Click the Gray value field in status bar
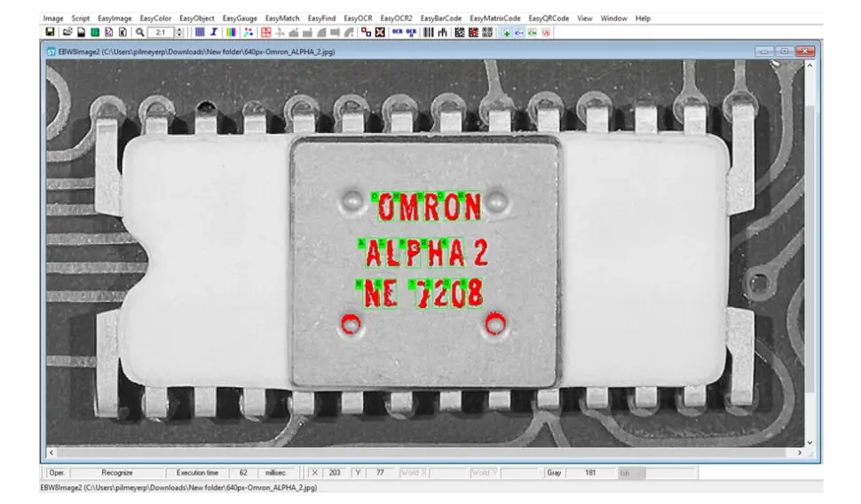This screenshot has width=861, height=504. click(590, 473)
